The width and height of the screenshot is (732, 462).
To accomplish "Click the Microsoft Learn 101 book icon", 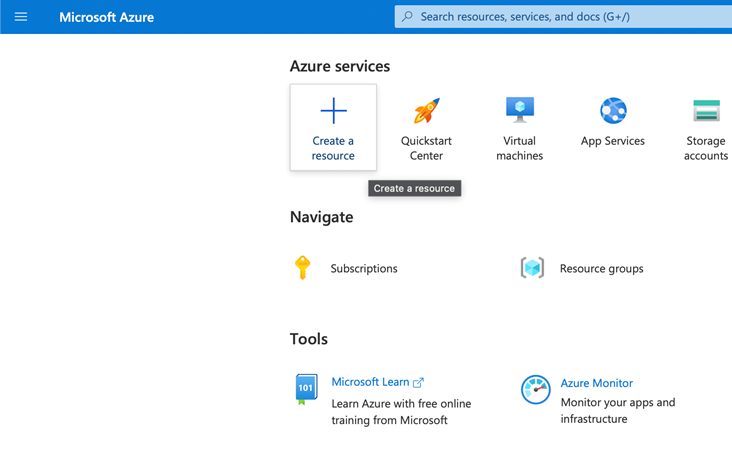I will pyautogui.click(x=306, y=389).
